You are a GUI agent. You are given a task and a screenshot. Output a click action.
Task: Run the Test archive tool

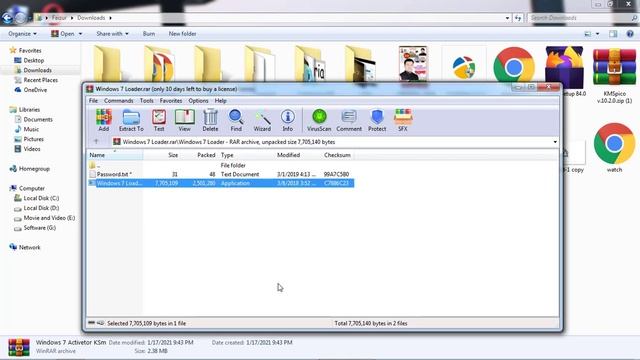point(159,120)
